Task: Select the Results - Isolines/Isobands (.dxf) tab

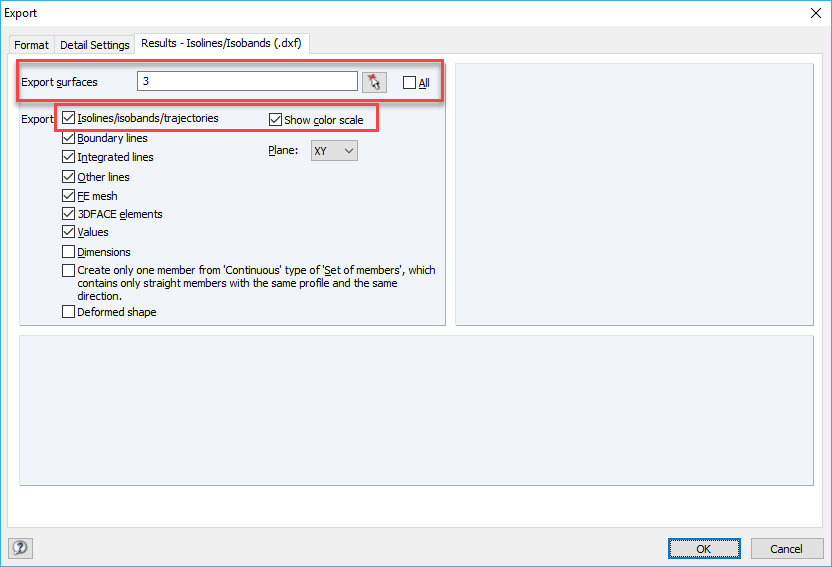Action: pyautogui.click(x=221, y=43)
